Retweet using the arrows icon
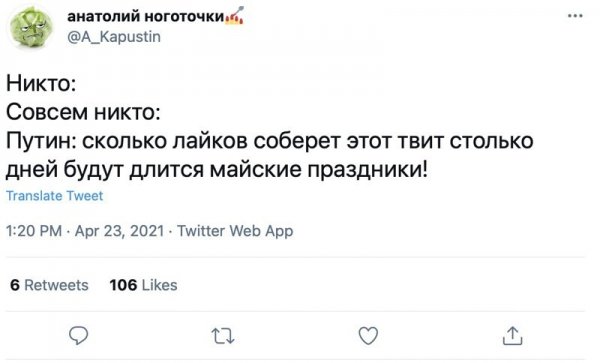Viewport: 600px width, 363px height. tap(223, 336)
